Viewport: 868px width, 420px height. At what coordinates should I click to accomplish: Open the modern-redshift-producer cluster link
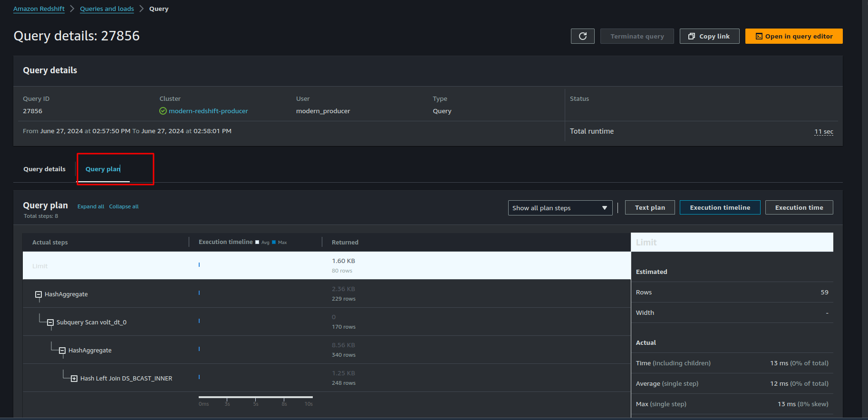pos(208,111)
